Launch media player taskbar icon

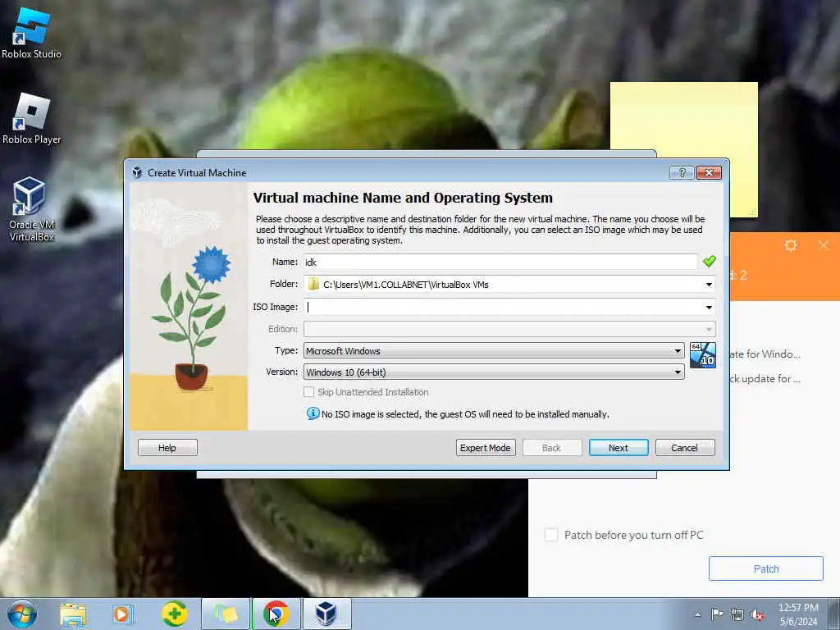(122, 614)
